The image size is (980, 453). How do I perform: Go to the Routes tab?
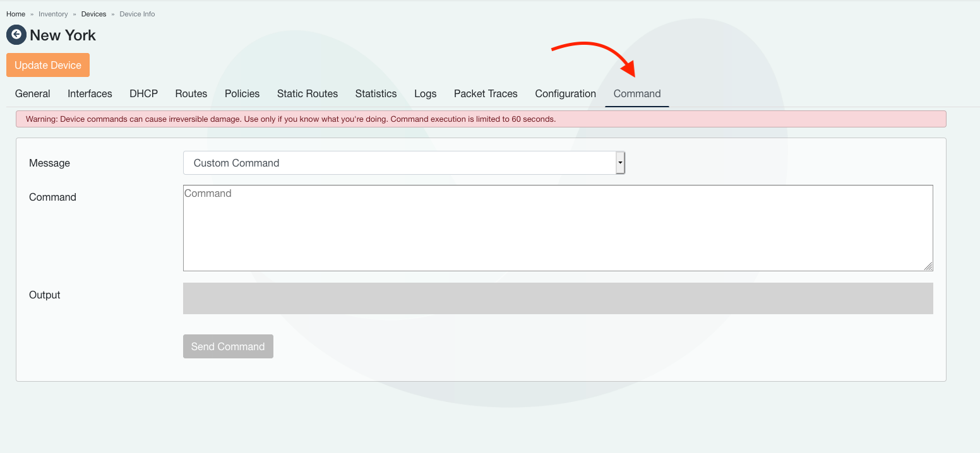pos(191,93)
